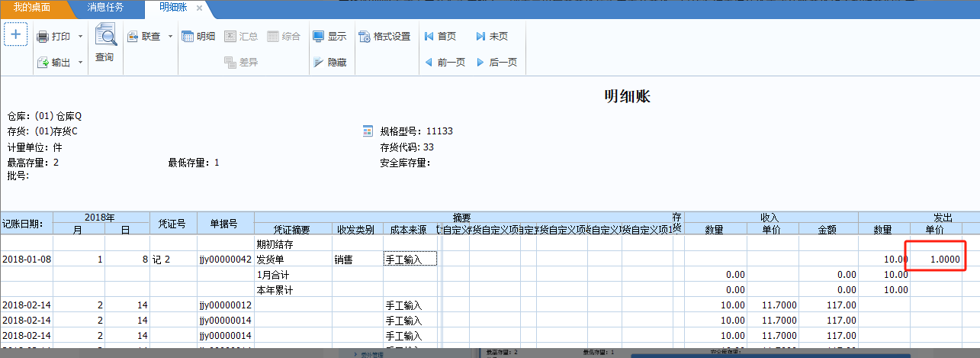The height and width of the screenshot is (358, 980).
Task: Close the 明细账 tab
Action: pos(199,8)
